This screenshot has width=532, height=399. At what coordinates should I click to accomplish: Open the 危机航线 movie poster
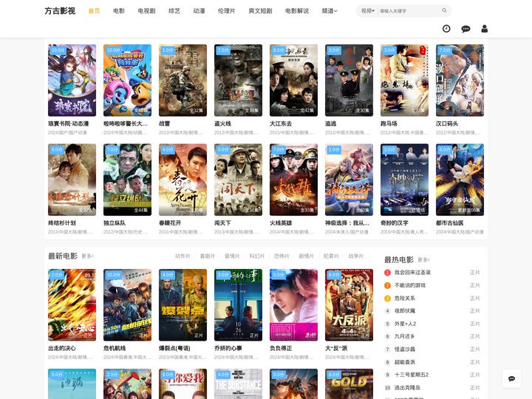pos(127,305)
